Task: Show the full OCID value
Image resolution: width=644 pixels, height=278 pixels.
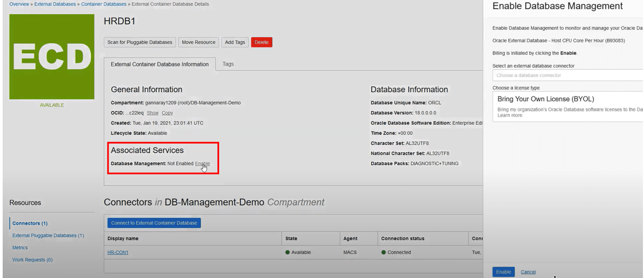Action: click(153, 113)
